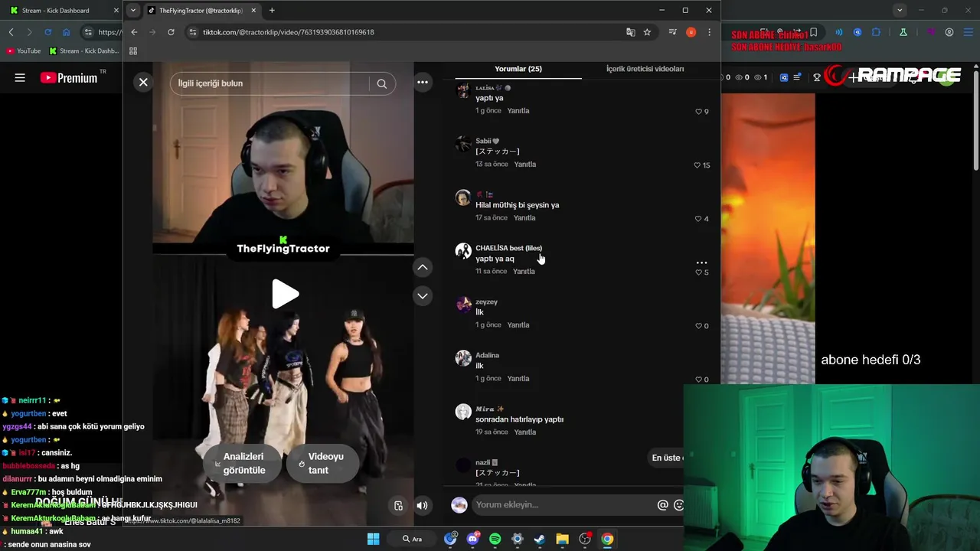The width and height of the screenshot is (980, 551).
Task: Click the trophy icon in the right panel
Action: 817,77
